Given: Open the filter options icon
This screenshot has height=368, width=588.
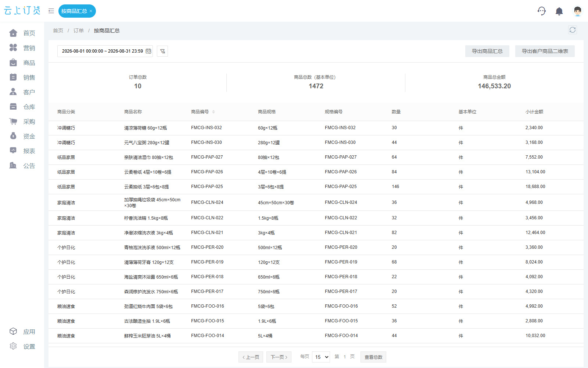Looking at the screenshot, I should tap(162, 51).
